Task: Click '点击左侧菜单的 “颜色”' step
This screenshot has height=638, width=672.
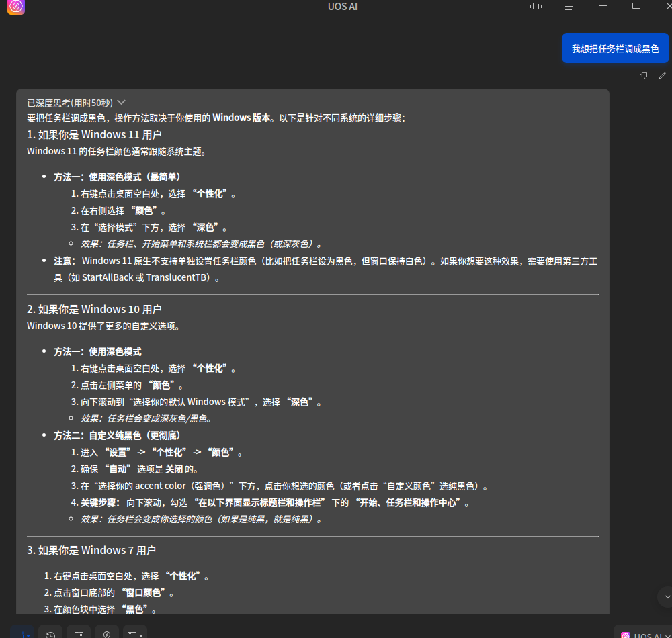Action: (x=127, y=385)
